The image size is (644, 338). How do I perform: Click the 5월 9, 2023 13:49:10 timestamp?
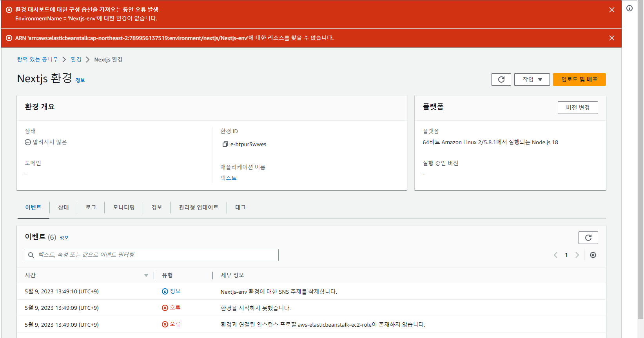pos(62,291)
